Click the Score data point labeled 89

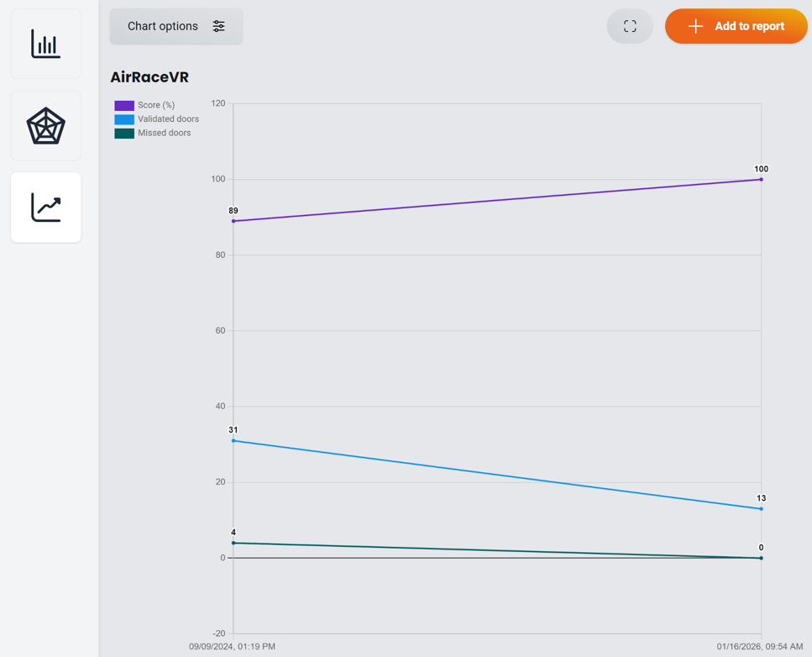coord(233,221)
